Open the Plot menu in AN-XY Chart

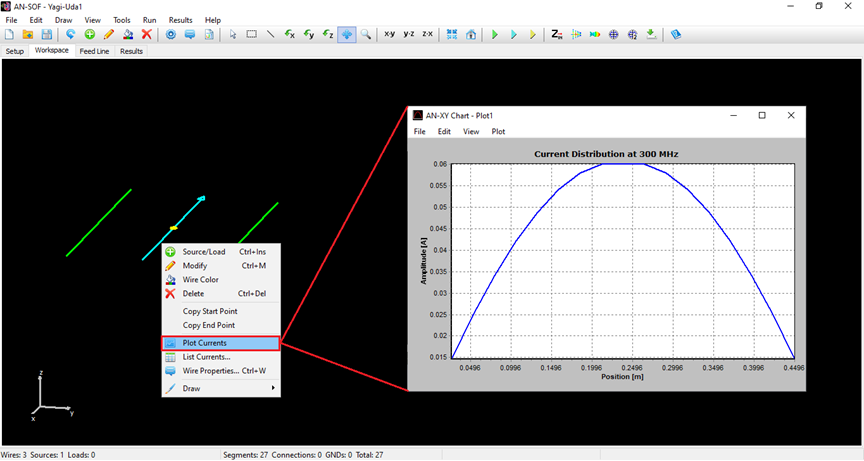click(x=498, y=132)
